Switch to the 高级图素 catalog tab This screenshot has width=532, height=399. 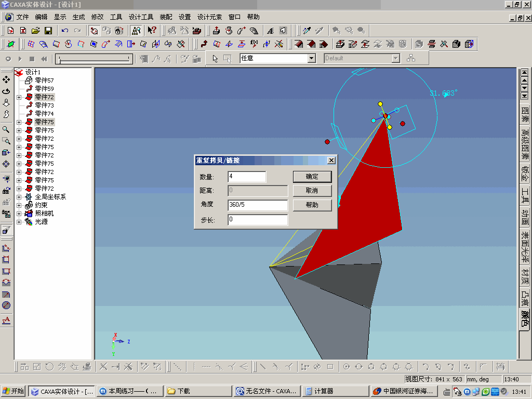(525, 143)
